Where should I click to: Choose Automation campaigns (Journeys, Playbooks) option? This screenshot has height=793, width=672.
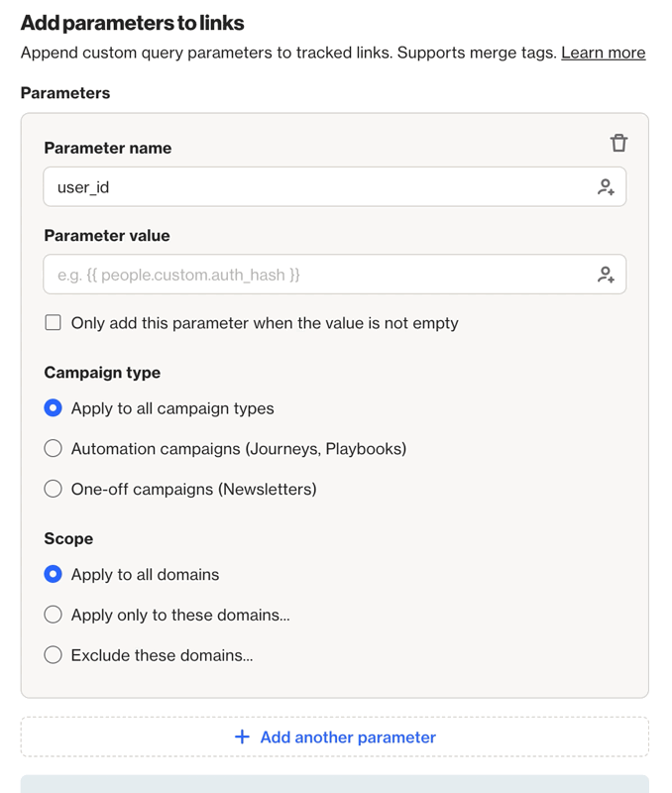(x=54, y=449)
